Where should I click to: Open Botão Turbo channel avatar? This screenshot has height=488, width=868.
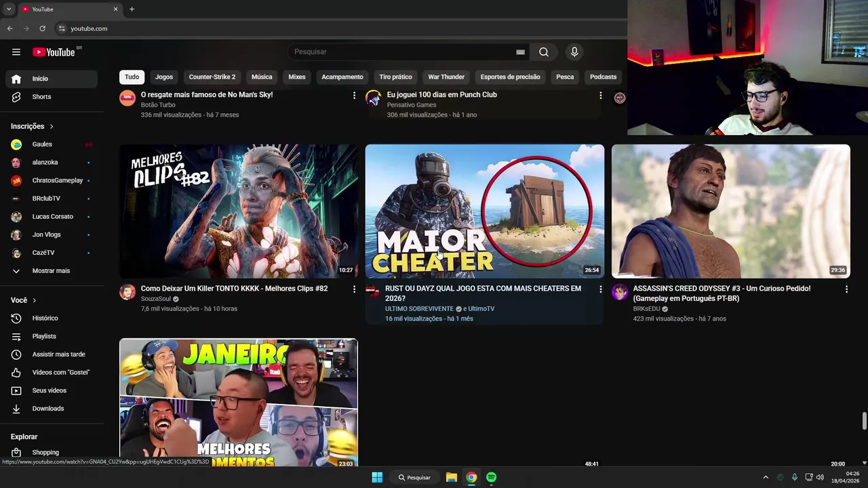point(127,98)
